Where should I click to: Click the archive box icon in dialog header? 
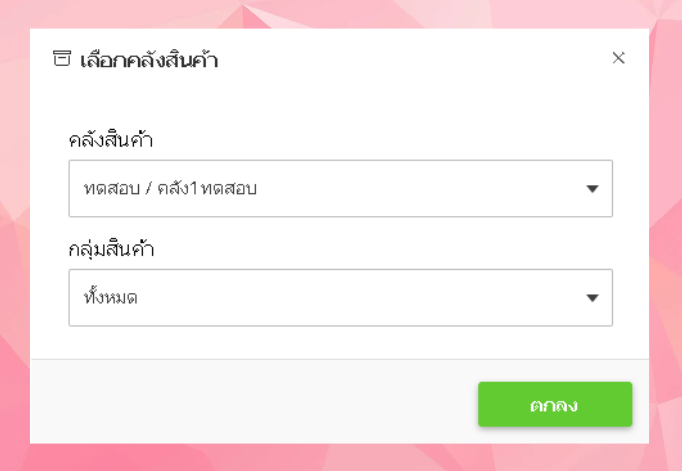coord(62,59)
